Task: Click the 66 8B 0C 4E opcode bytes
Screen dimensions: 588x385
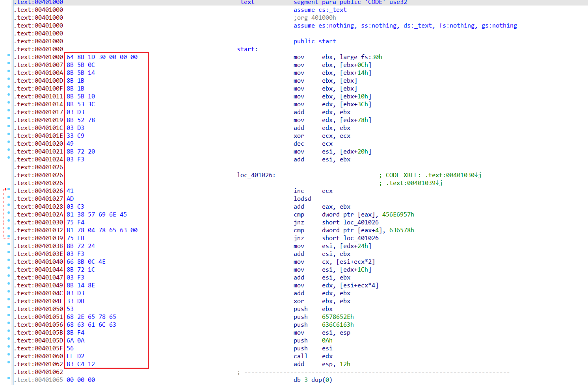Action: (86, 262)
